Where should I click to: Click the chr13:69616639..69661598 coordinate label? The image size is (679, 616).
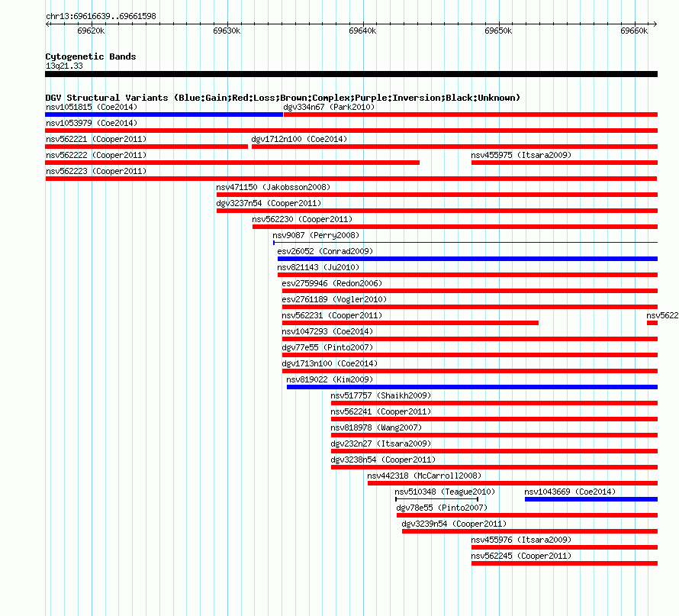(x=101, y=17)
